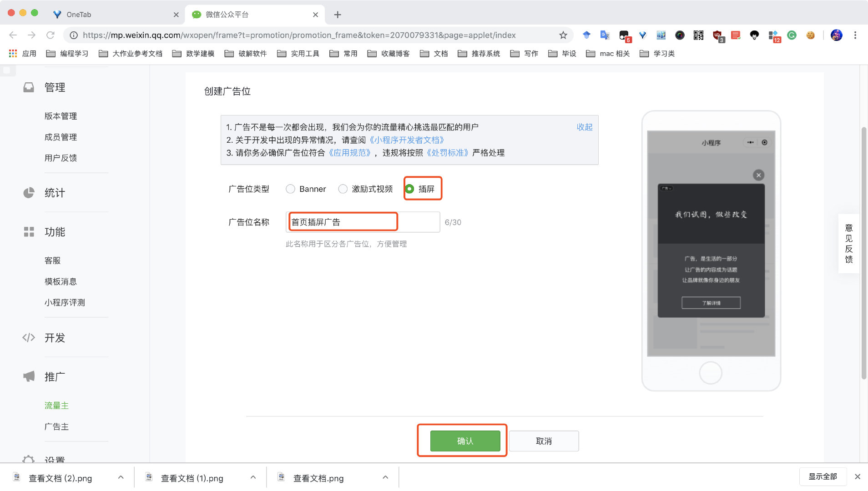Expand options for 查看文档 (1).png download
868x491 pixels.
(x=252, y=477)
